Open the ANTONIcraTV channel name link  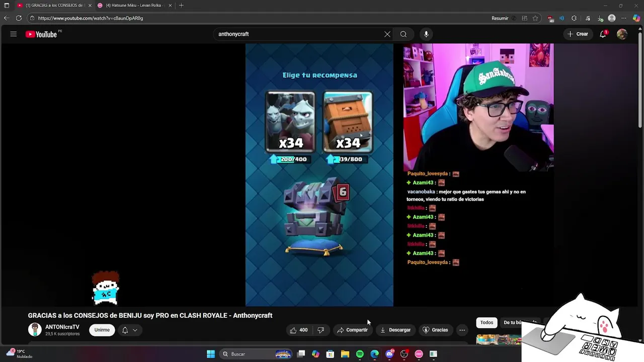click(x=62, y=327)
